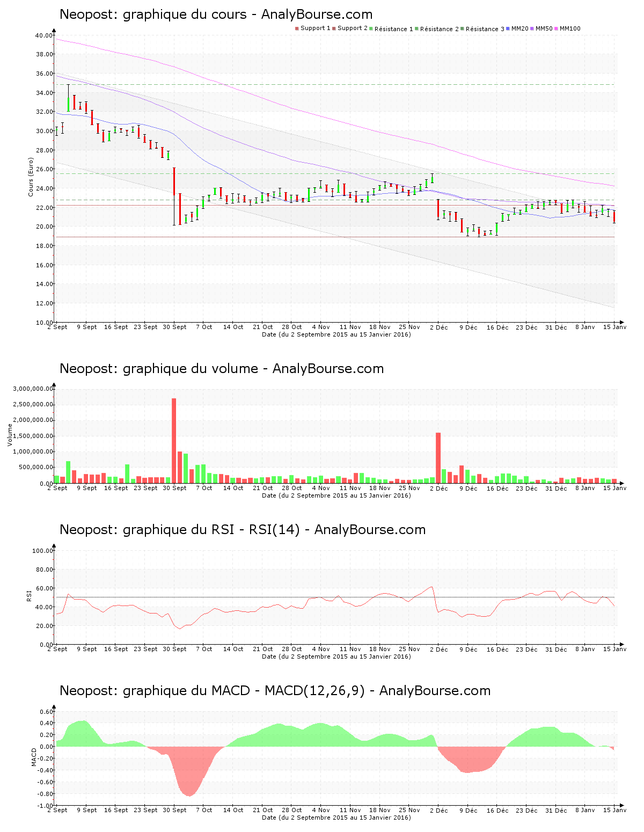Click the 40.00 price axis label
This screenshot has width=644, height=832.
[44, 35]
